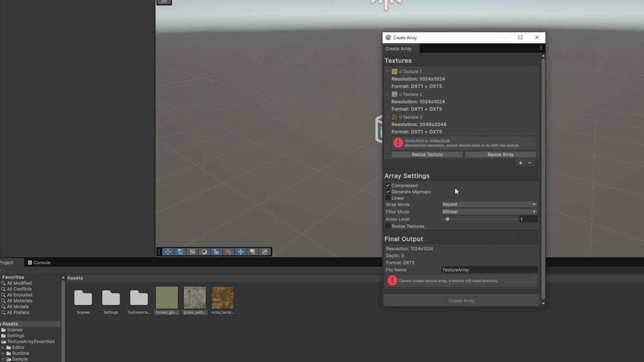Click the Texture 3 color thumbnail
The image size is (644, 362).
394,117
